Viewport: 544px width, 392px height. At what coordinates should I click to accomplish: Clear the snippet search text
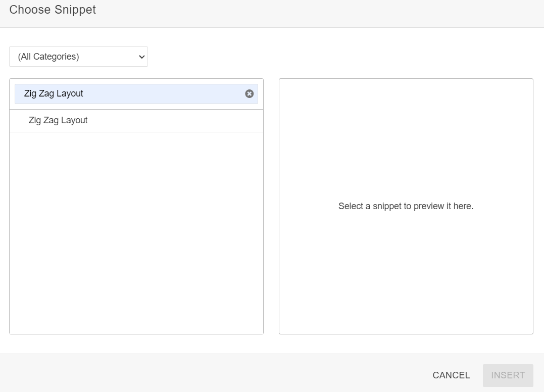(x=249, y=93)
